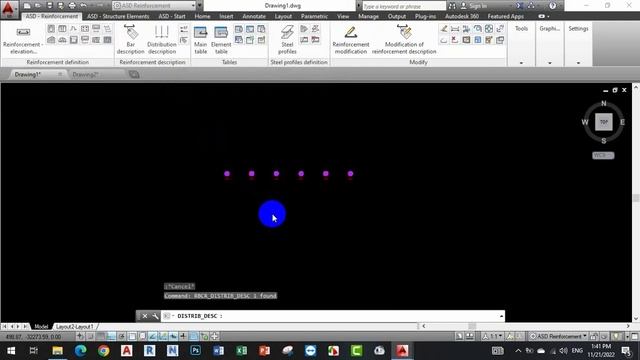Open Photoshop from the taskbar

coord(196,351)
